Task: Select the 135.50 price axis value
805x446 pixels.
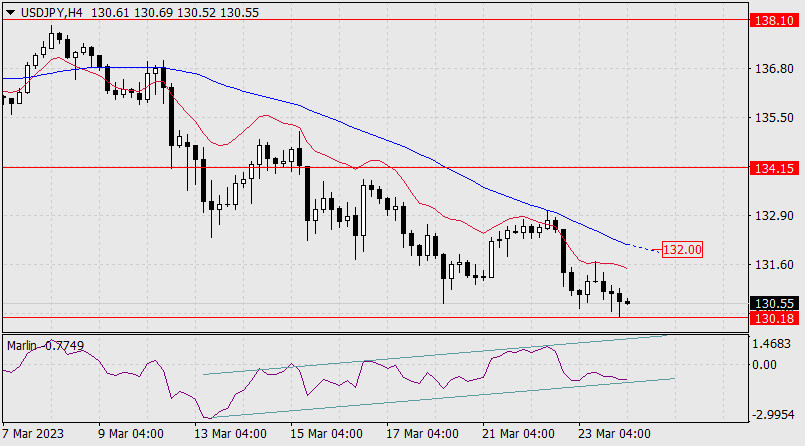Action: [x=774, y=118]
